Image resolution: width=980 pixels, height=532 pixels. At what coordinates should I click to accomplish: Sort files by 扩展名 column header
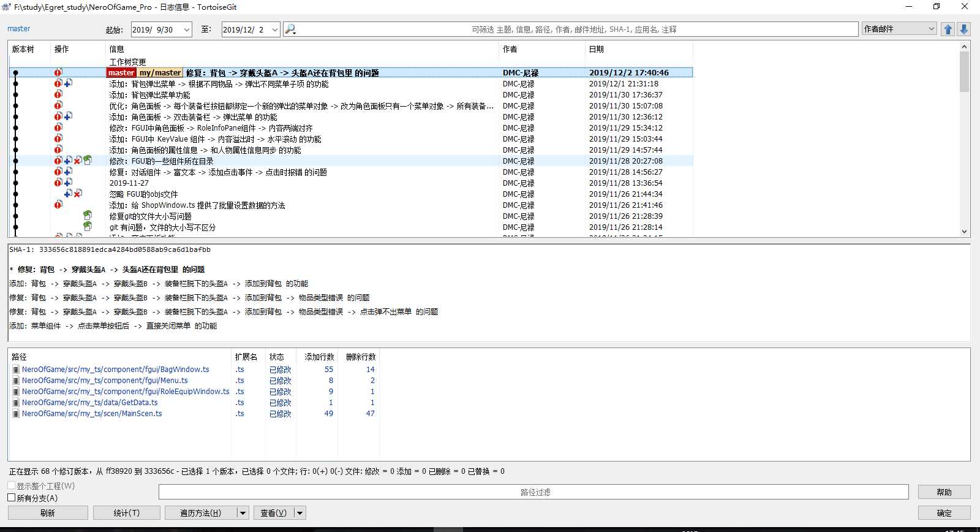(x=246, y=357)
